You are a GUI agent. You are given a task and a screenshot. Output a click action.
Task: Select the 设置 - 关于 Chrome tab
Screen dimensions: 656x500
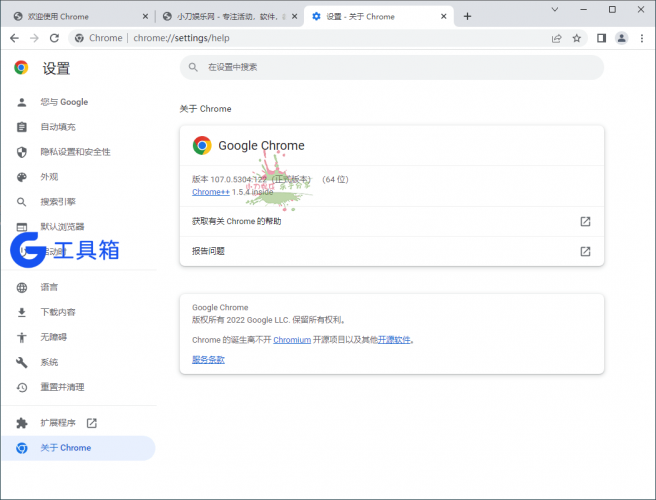point(379,17)
